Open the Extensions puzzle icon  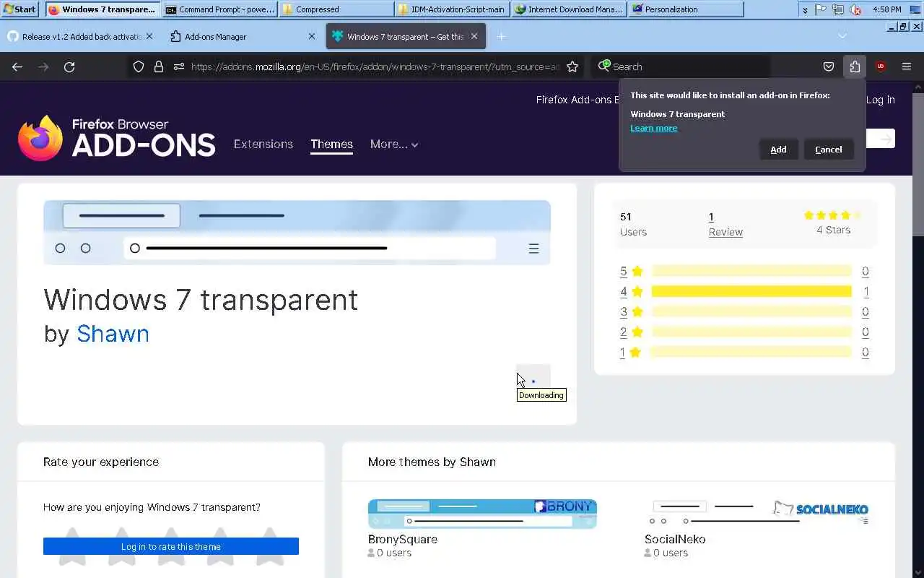[855, 66]
